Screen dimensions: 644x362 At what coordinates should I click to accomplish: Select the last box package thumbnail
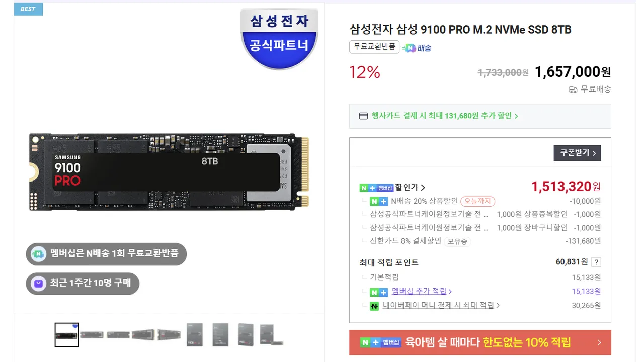[x=271, y=335]
